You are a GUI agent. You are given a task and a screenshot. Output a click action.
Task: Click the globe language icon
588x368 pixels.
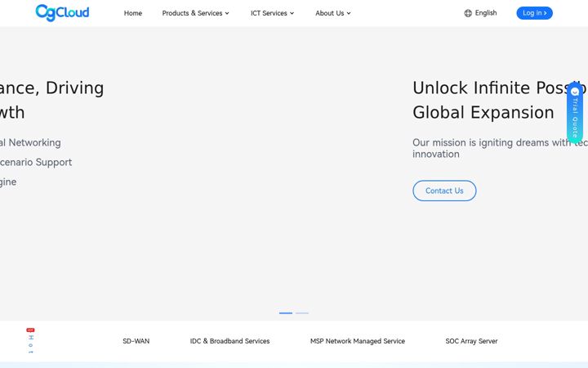pyautogui.click(x=468, y=13)
